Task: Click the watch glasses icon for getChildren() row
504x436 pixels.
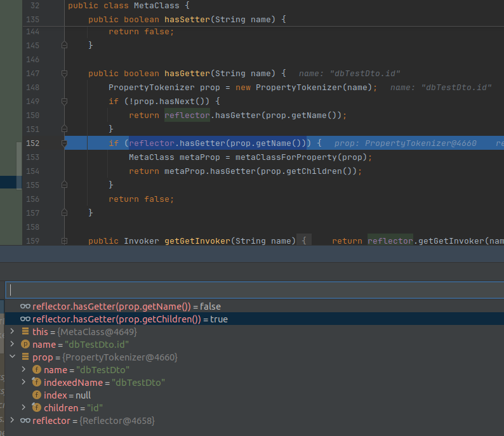Action: click(x=25, y=319)
